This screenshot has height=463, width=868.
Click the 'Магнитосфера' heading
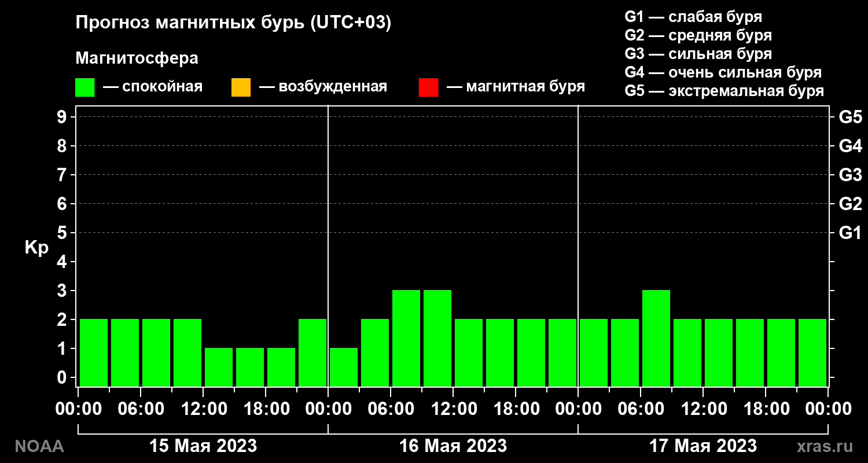point(137,58)
